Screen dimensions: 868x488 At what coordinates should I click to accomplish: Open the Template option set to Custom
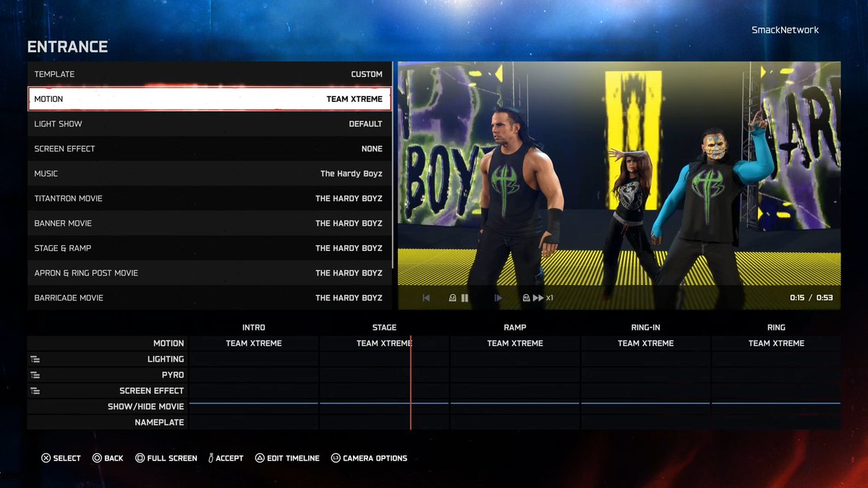coord(209,74)
